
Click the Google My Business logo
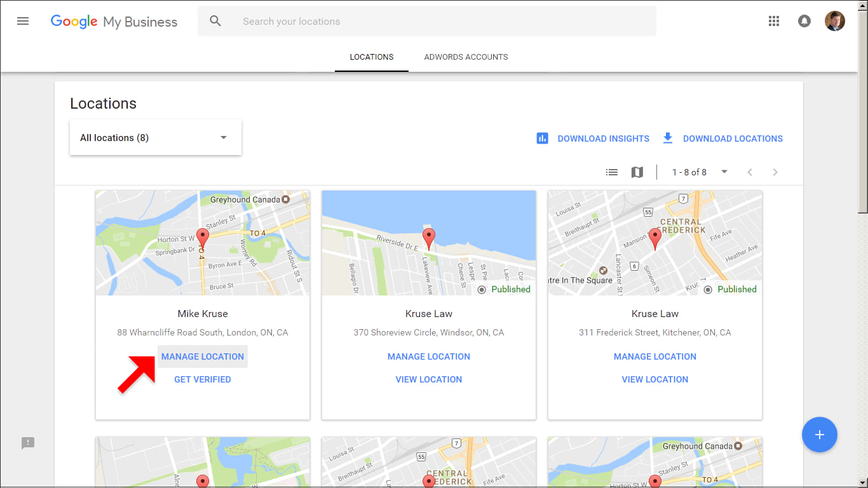coord(114,22)
